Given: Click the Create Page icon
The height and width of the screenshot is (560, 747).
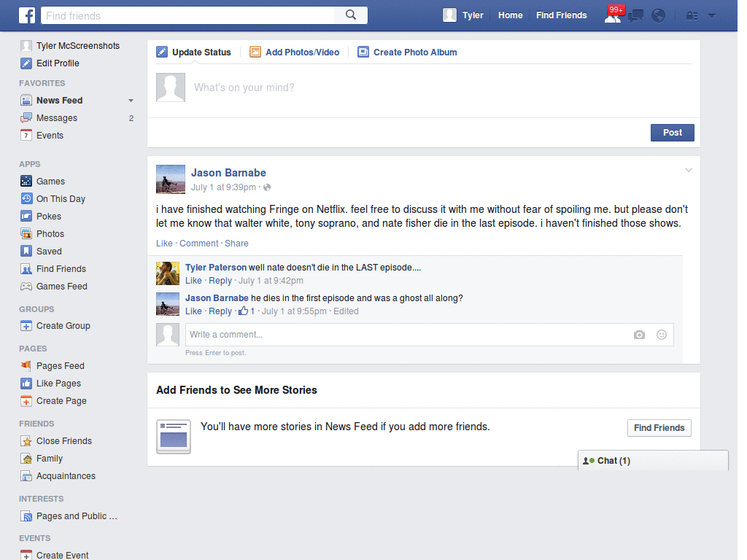Looking at the screenshot, I should tap(26, 401).
